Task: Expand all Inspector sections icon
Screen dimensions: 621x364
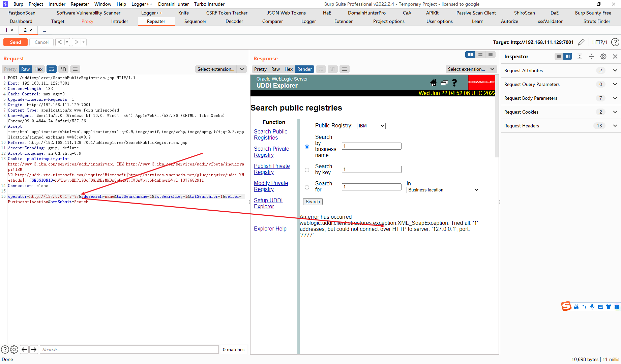Action: (x=580, y=56)
